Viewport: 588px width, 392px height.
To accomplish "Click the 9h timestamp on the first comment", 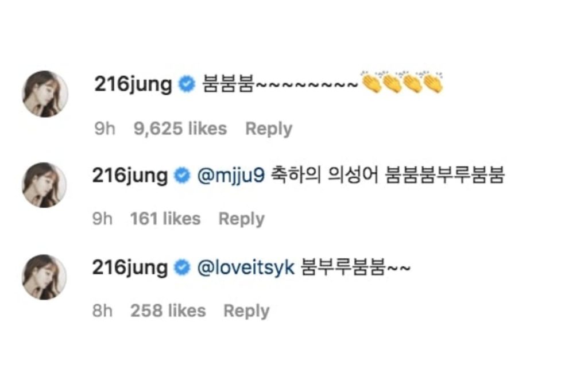I will tap(105, 129).
